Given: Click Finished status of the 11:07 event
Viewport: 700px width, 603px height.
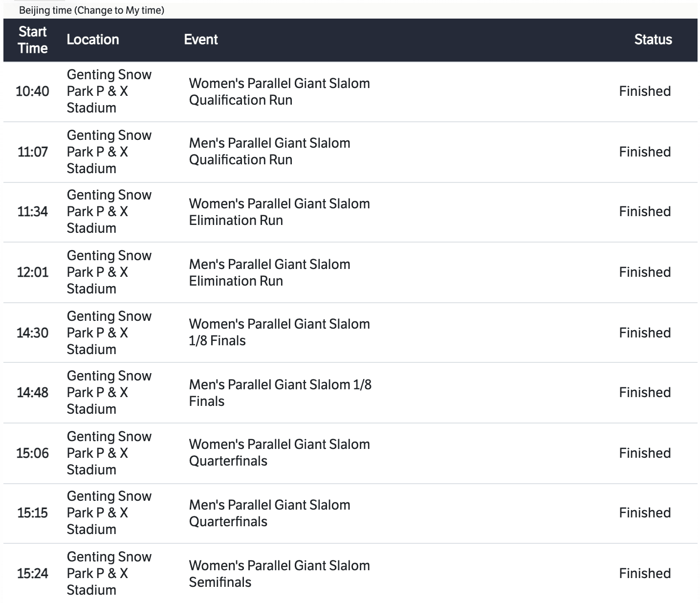Looking at the screenshot, I should pos(644,152).
